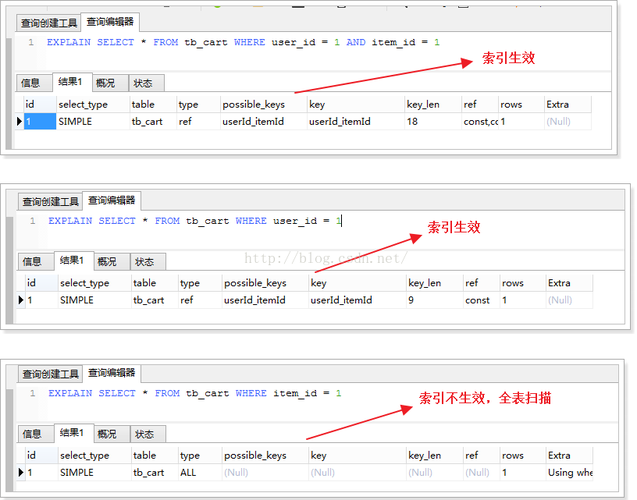The image size is (637, 500).
Task: Click row indicator arrow beside type ALL row
Action: [x=21, y=472]
